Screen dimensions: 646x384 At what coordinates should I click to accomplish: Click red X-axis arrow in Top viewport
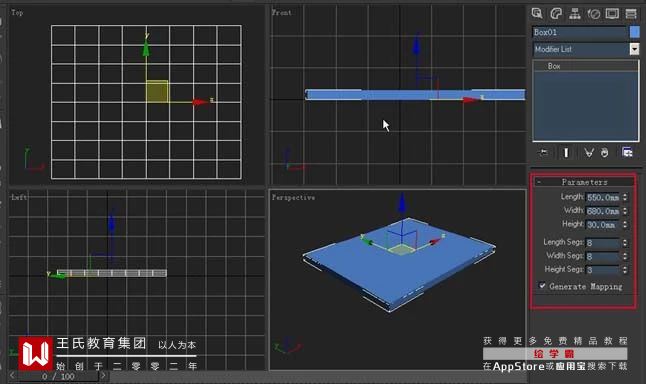(200, 101)
